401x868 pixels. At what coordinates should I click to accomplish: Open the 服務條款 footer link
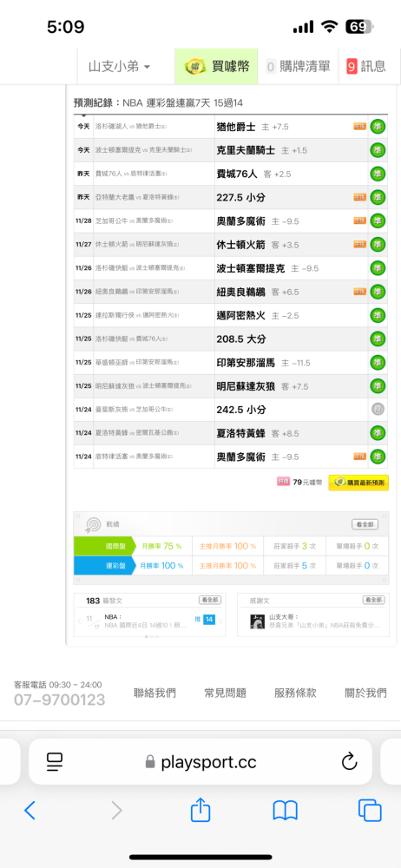click(295, 693)
